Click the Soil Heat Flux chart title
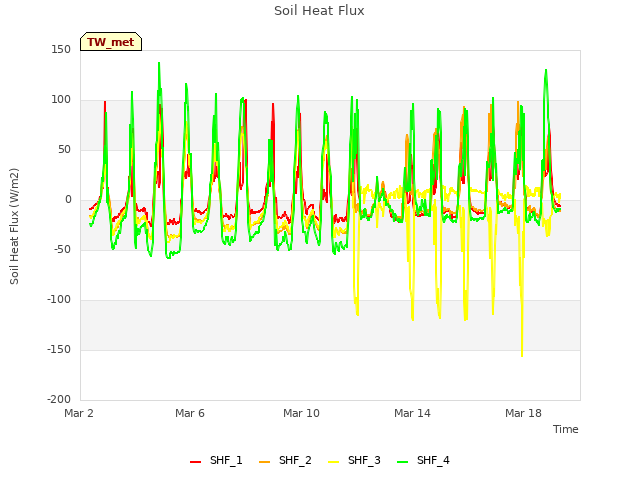640x480 pixels. click(x=319, y=11)
